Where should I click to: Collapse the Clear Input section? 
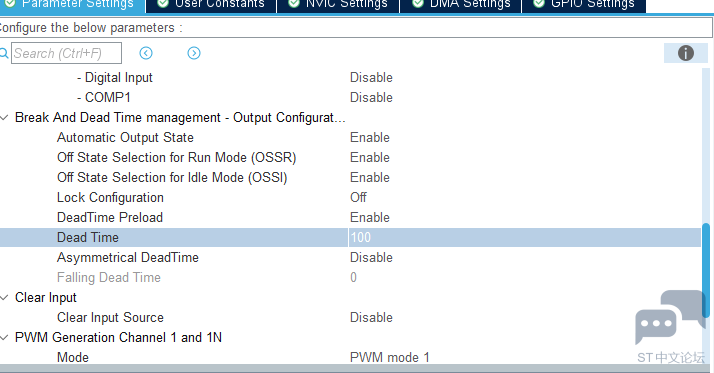(4, 298)
